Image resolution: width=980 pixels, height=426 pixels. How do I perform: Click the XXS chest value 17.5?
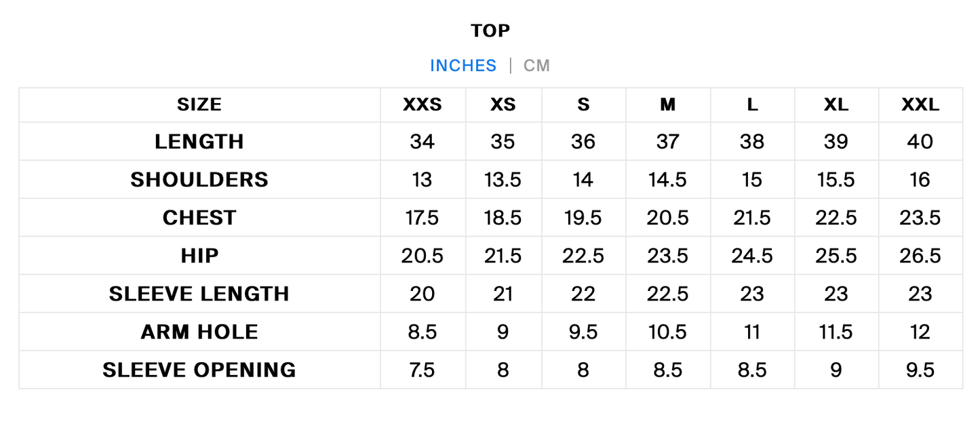coord(423,218)
